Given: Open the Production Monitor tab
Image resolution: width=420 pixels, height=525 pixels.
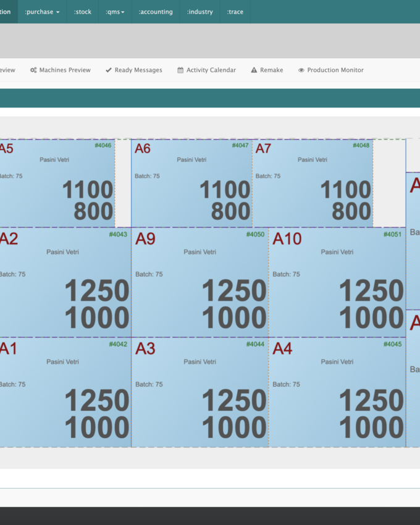Looking at the screenshot, I should (x=331, y=70).
